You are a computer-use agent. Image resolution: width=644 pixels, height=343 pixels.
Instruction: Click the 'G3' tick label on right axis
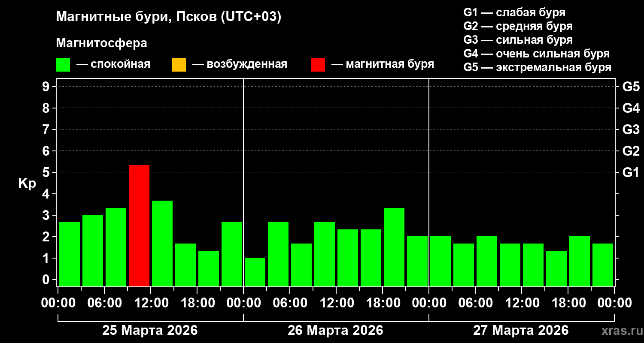coord(631,129)
